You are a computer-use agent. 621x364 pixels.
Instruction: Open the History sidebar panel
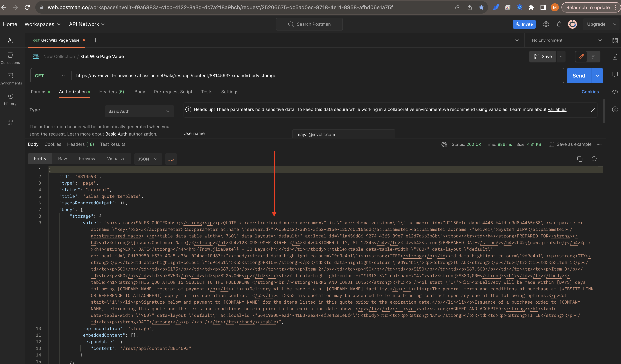point(10,100)
